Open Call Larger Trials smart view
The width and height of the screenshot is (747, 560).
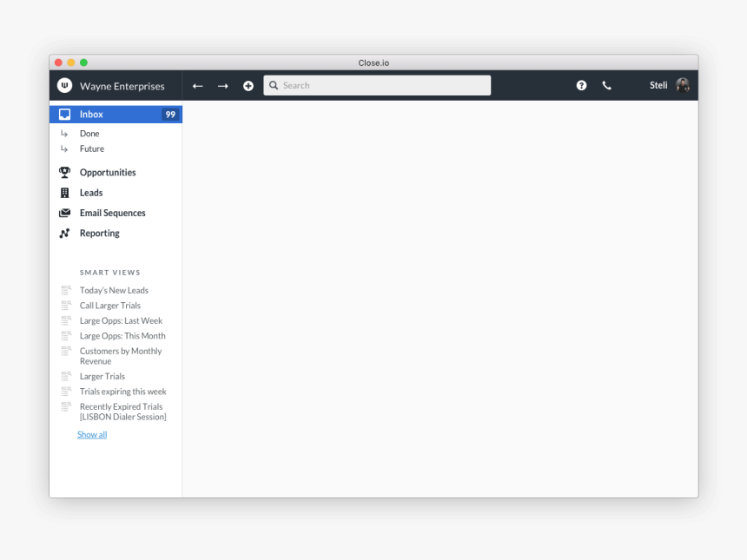(109, 305)
